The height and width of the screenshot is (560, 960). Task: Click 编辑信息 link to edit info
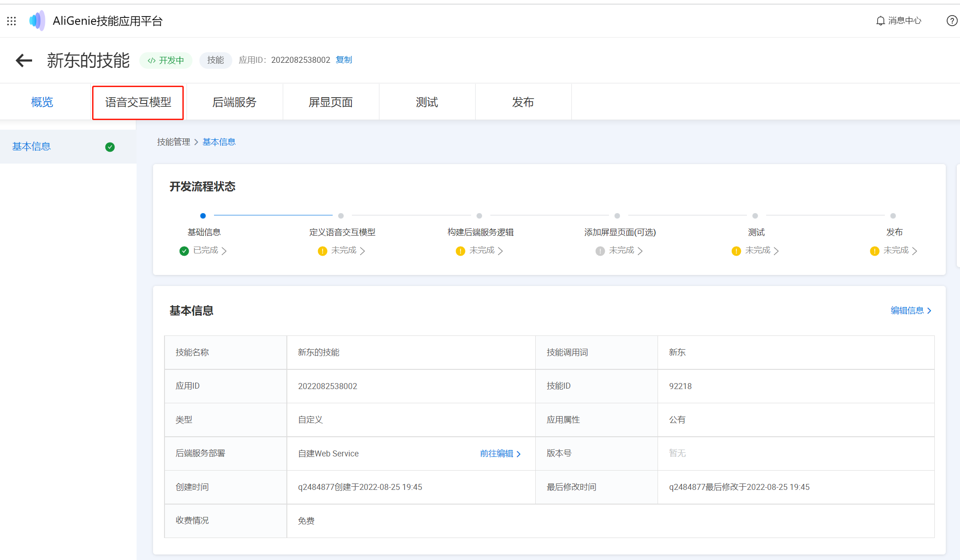click(x=911, y=311)
